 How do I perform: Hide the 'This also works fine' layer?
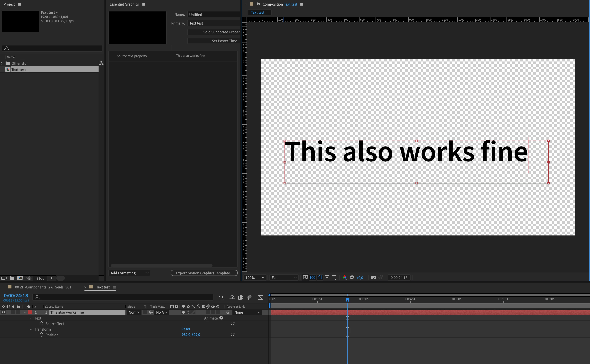point(3,312)
